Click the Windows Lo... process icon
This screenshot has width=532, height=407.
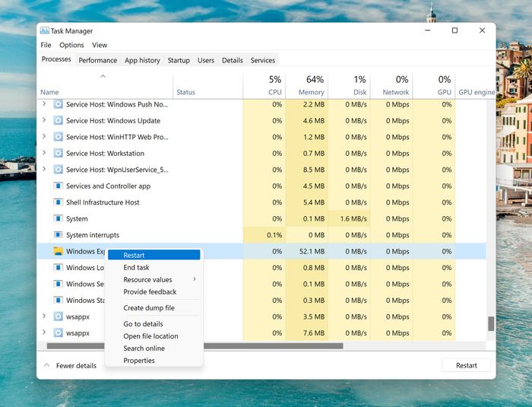click(59, 267)
